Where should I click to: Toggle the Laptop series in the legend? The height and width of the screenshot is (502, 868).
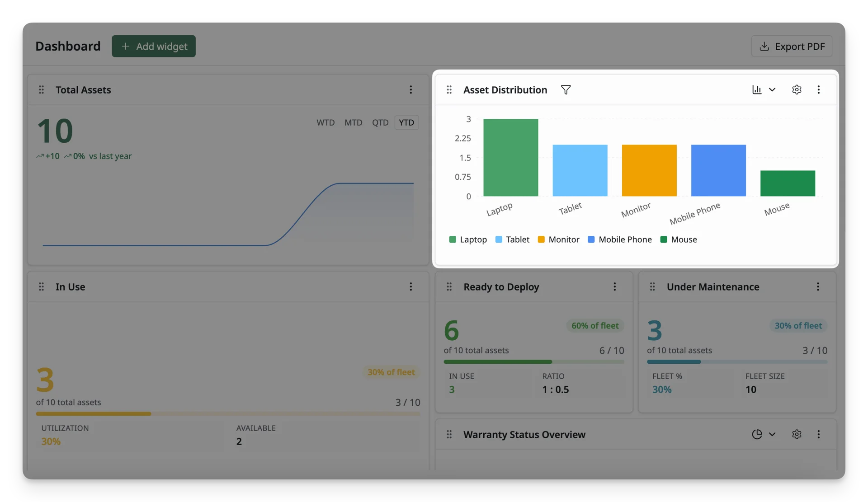pyautogui.click(x=468, y=239)
